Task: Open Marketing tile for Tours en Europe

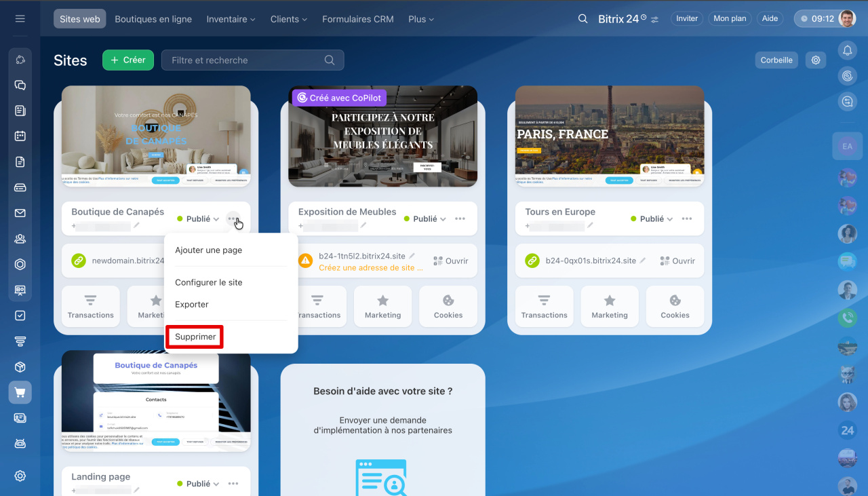Action: point(610,307)
